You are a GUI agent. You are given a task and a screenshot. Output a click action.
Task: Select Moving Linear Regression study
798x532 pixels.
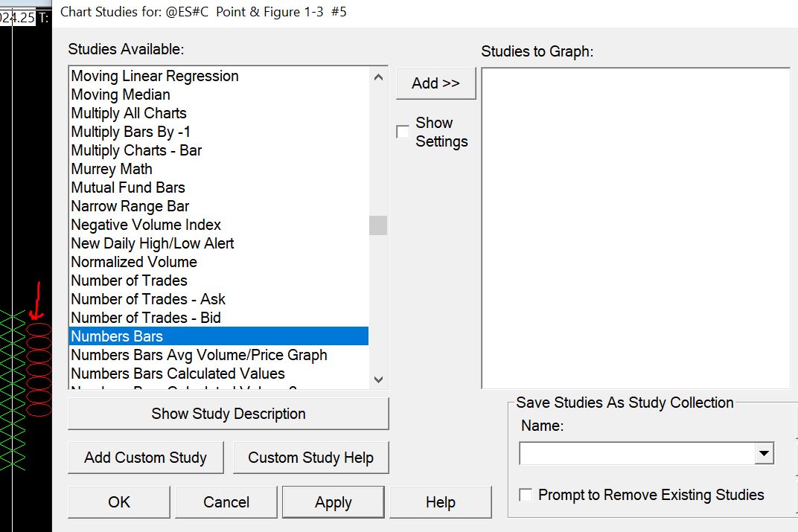point(155,76)
